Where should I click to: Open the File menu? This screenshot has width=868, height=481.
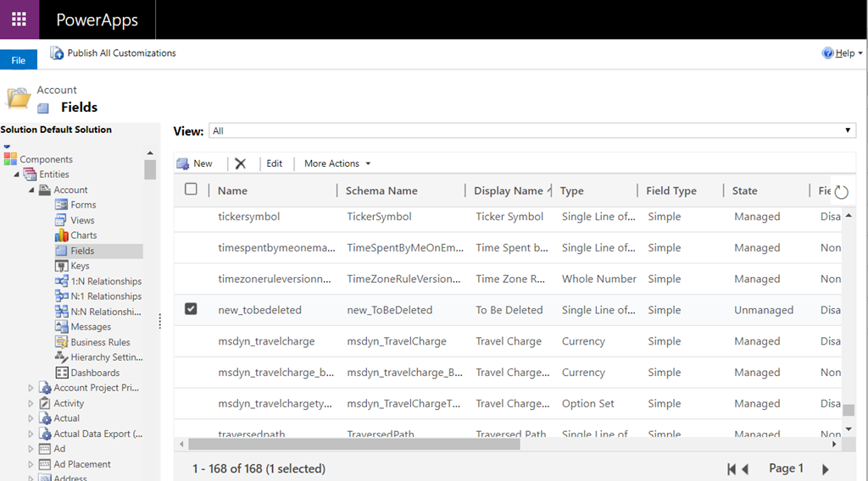[19, 60]
